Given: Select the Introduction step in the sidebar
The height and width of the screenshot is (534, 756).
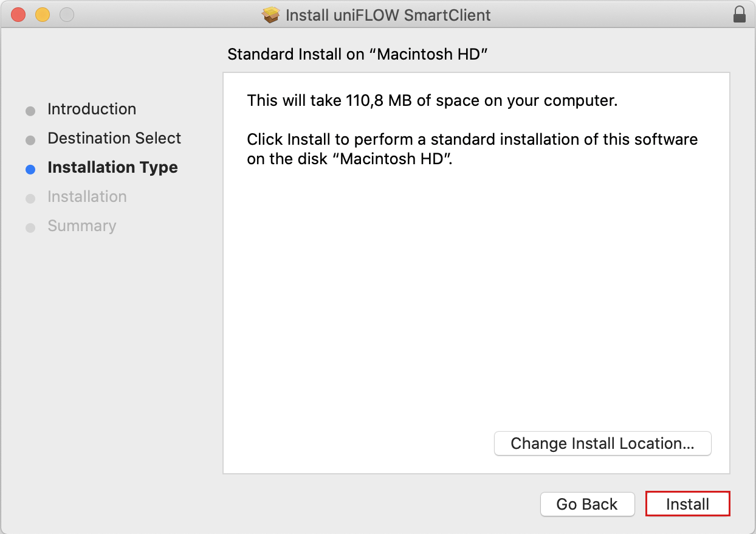Looking at the screenshot, I should pyautogui.click(x=91, y=109).
